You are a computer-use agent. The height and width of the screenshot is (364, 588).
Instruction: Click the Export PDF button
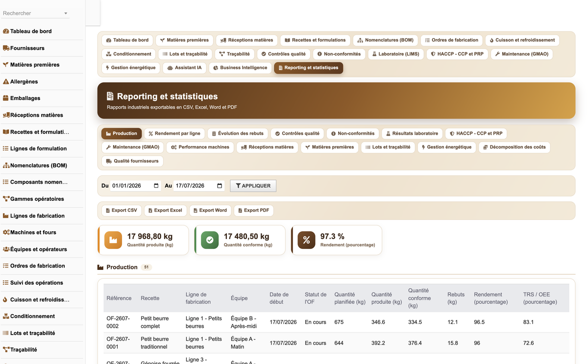(x=254, y=210)
